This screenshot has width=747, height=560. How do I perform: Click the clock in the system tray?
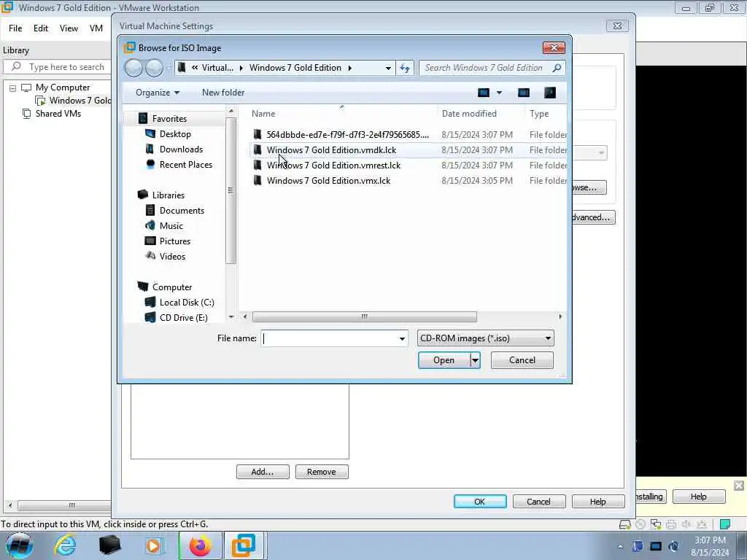[x=710, y=546]
